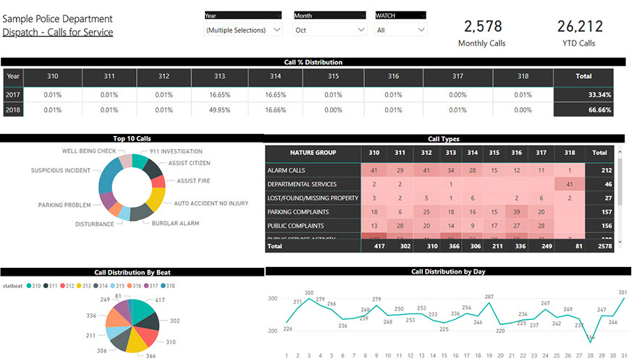Screen dimensions: 634x364
Task: Click Year header in Call % Distribution table
Action: tap(13, 76)
